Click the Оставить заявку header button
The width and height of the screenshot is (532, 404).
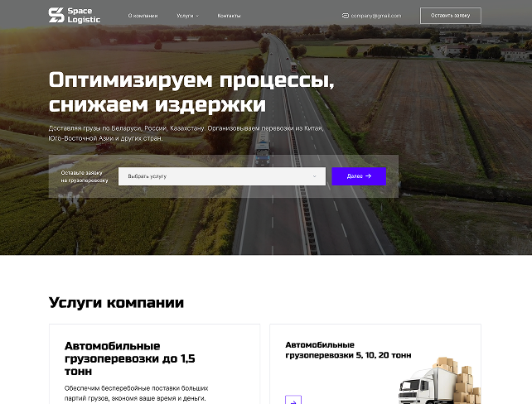point(450,16)
